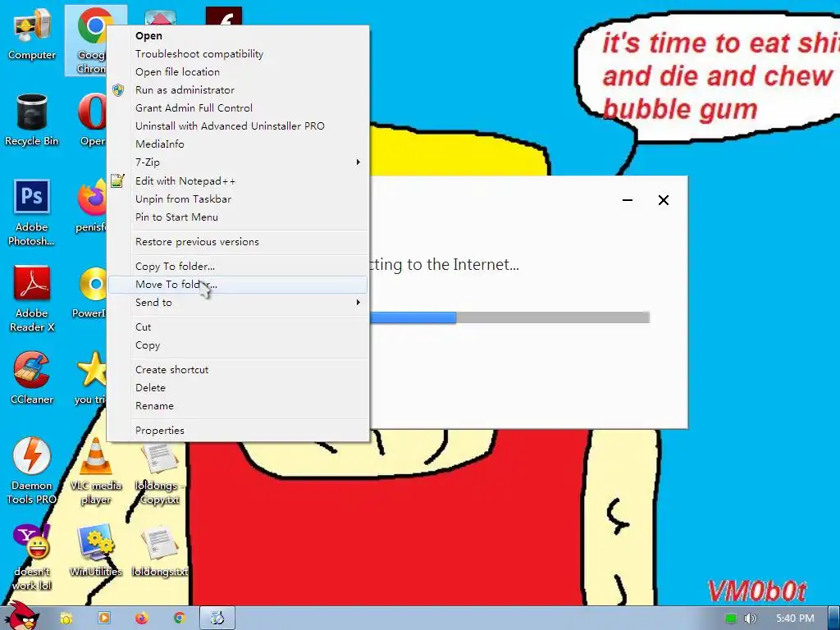Image resolution: width=840 pixels, height=630 pixels.
Task: Open the media player taskbar icon
Action: (x=103, y=619)
